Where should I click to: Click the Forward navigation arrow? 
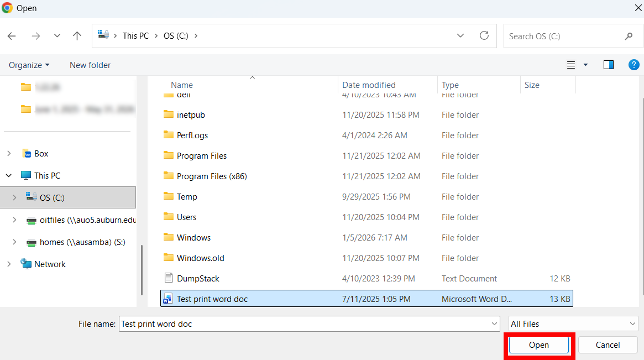pos(36,36)
